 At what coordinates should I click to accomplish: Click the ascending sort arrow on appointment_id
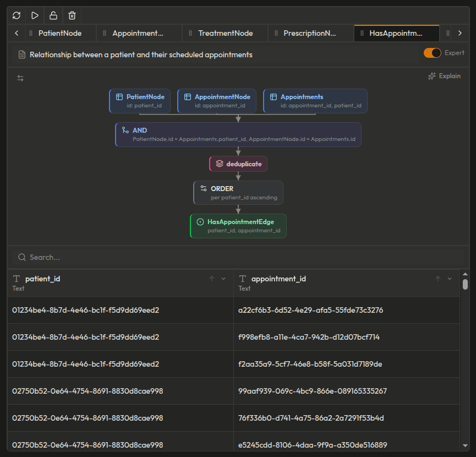[437, 278]
